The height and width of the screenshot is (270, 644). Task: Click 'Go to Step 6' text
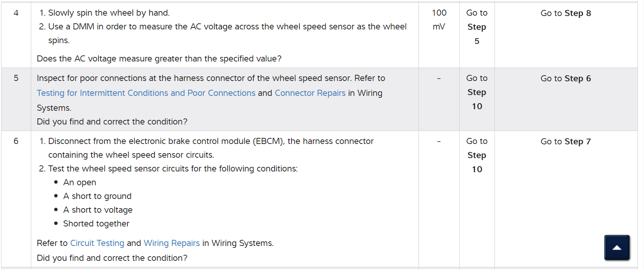click(565, 79)
